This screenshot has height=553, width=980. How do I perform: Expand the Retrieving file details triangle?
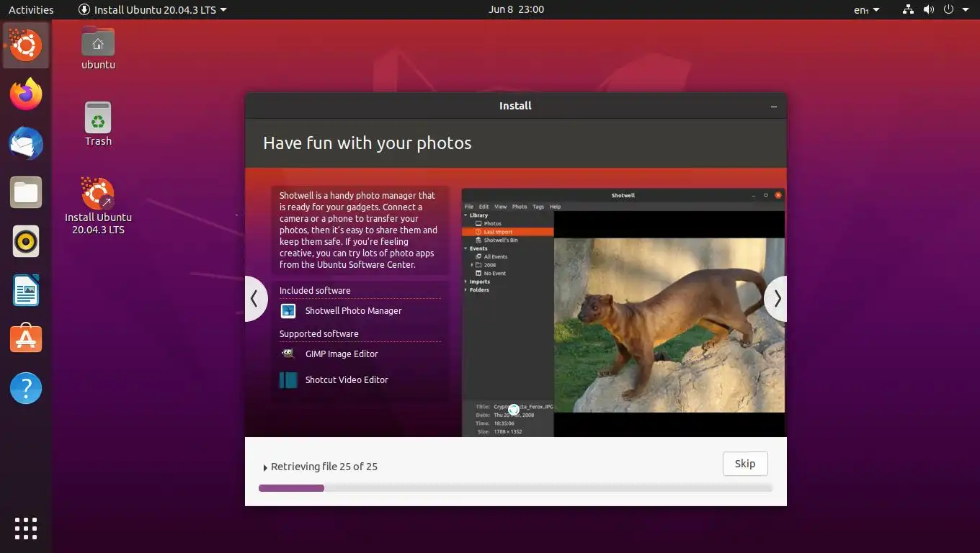pyautogui.click(x=265, y=467)
